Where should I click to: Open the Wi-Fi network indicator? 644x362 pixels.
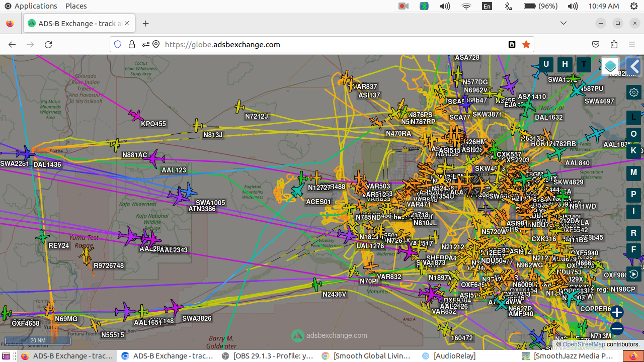coord(466,6)
